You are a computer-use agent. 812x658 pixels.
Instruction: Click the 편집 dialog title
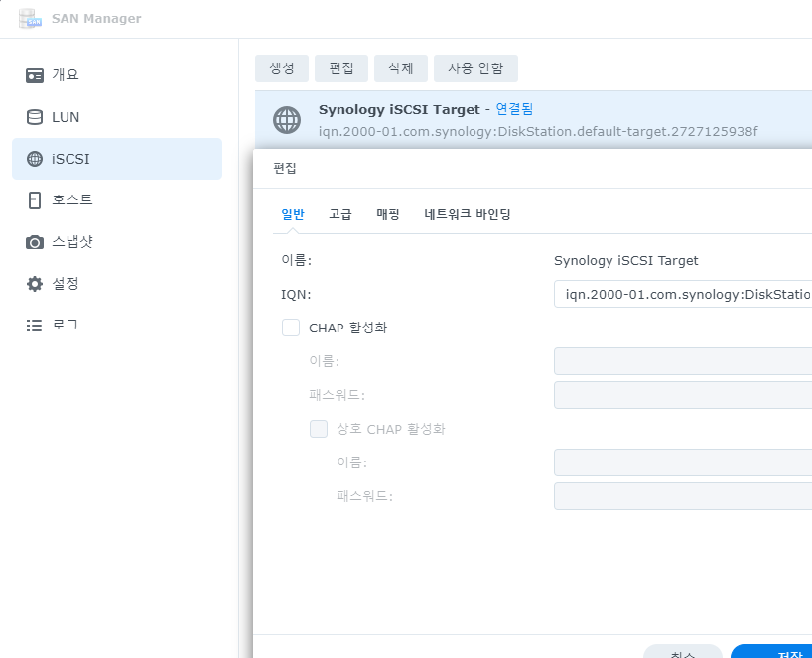(284, 168)
